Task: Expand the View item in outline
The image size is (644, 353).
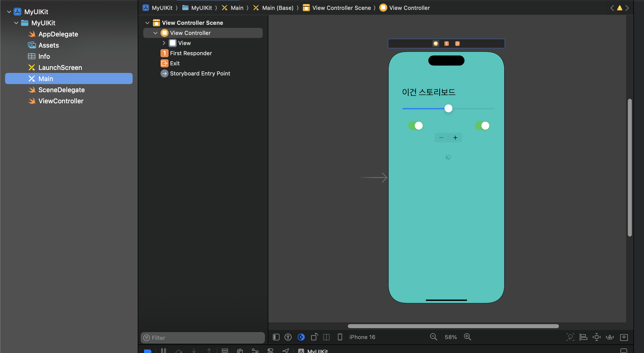Action: [x=164, y=43]
